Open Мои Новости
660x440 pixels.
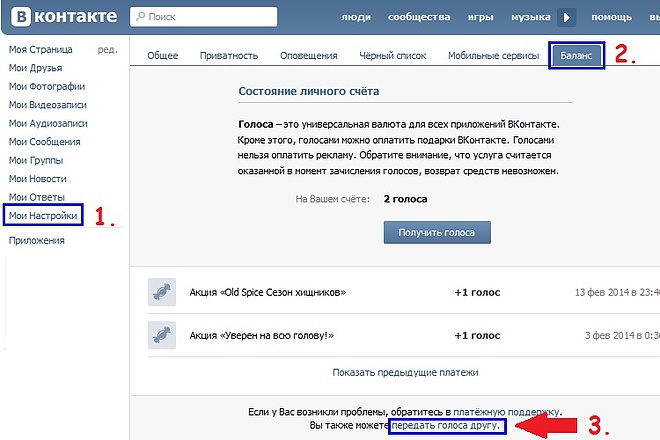pos(37,179)
